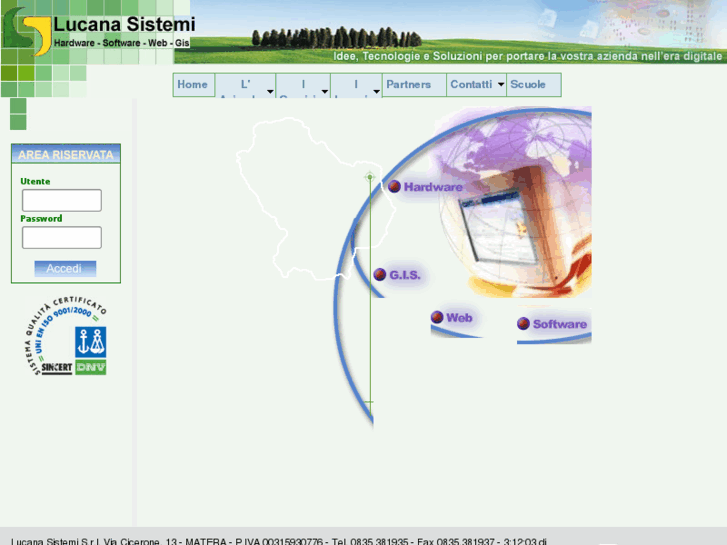The image size is (727, 545).
Task: Focus the Utente input field
Action: [62, 200]
